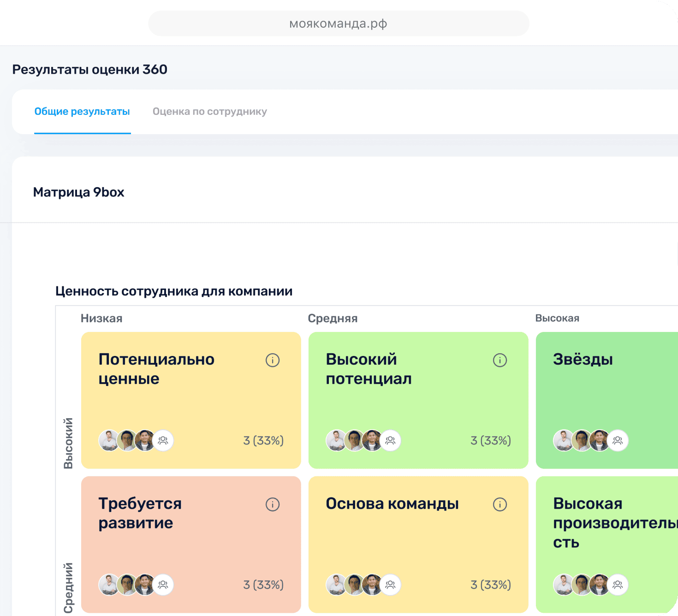The image size is (678, 616).
Task: Click the Средняя column header
Action: coord(333,319)
